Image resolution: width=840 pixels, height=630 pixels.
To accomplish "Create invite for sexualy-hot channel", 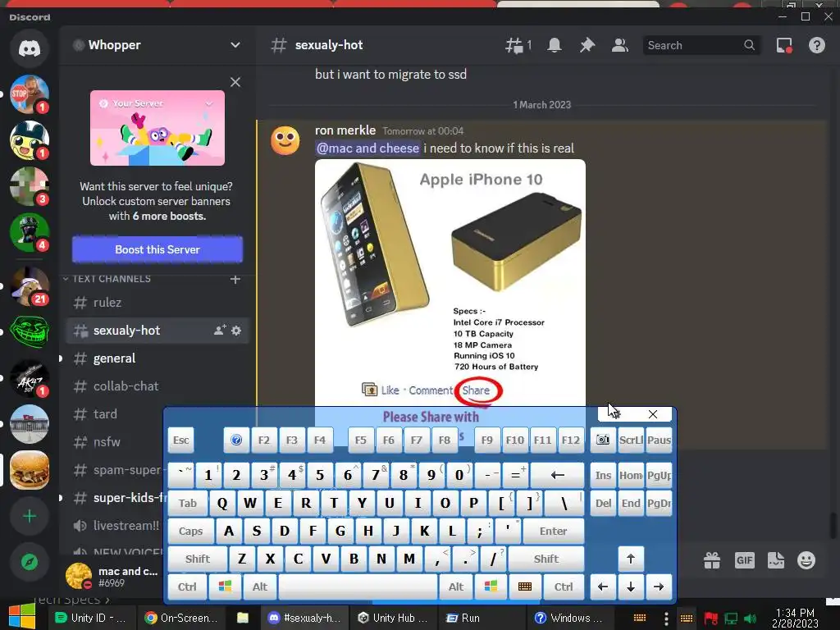I will point(220,331).
